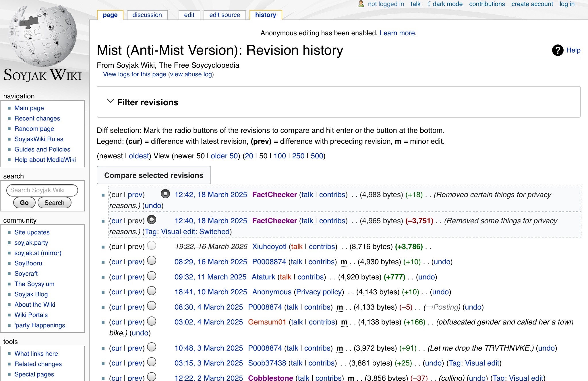Open Guides and Policies link
This screenshot has width=588, height=381.
42,149
